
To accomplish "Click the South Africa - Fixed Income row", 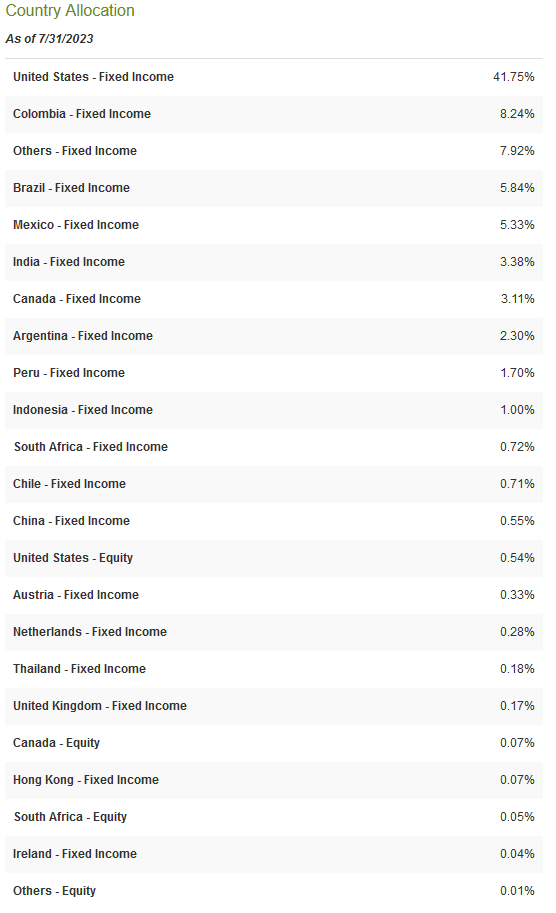I will [x=274, y=447].
